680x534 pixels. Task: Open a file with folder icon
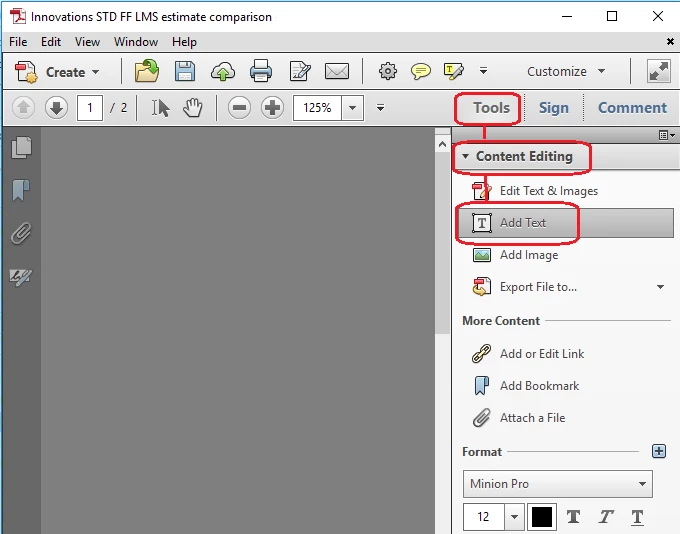pyautogui.click(x=147, y=71)
